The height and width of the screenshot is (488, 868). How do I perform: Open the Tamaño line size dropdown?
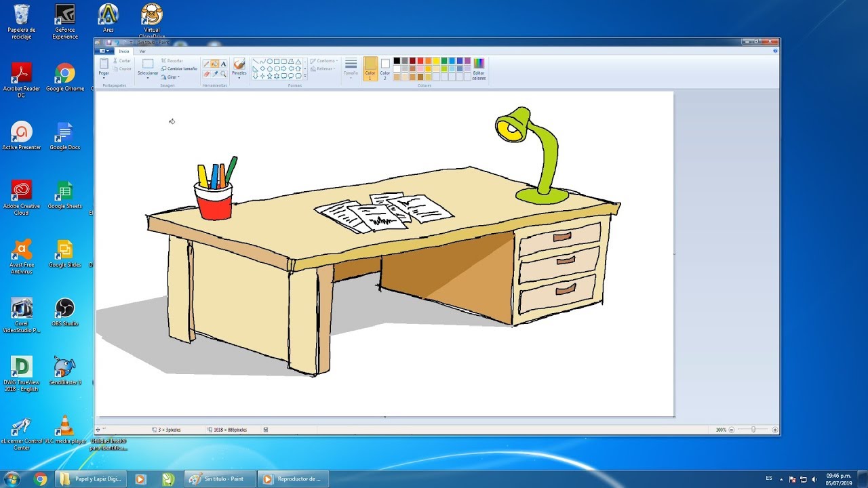351,68
